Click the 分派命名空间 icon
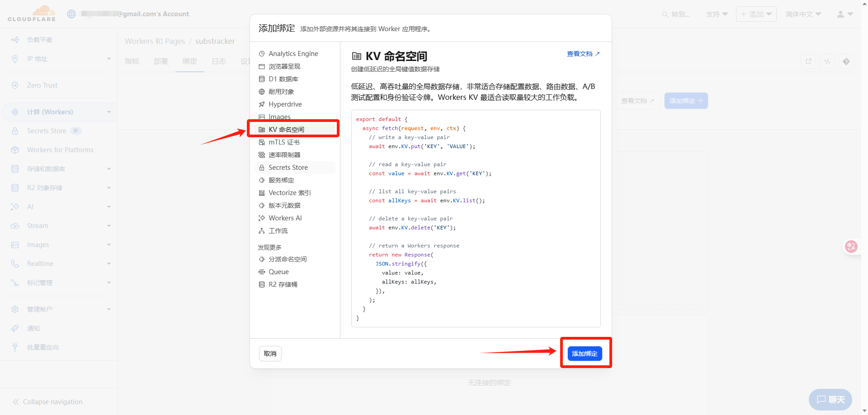 click(262, 259)
